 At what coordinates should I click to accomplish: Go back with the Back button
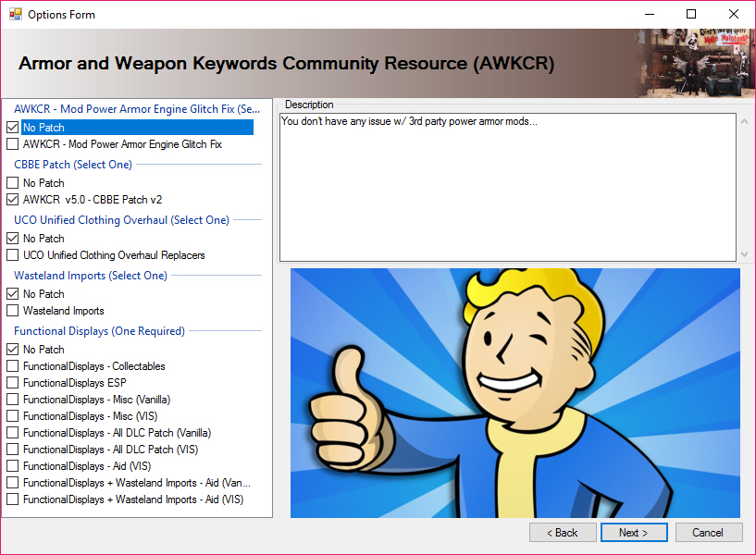click(563, 533)
